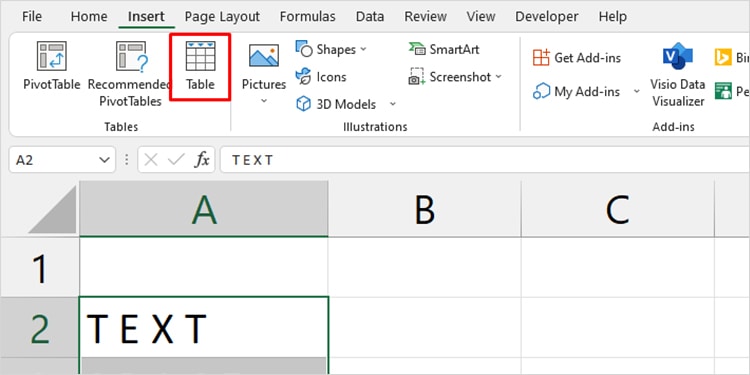
Task: Open the Review tab
Action: pos(426,17)
